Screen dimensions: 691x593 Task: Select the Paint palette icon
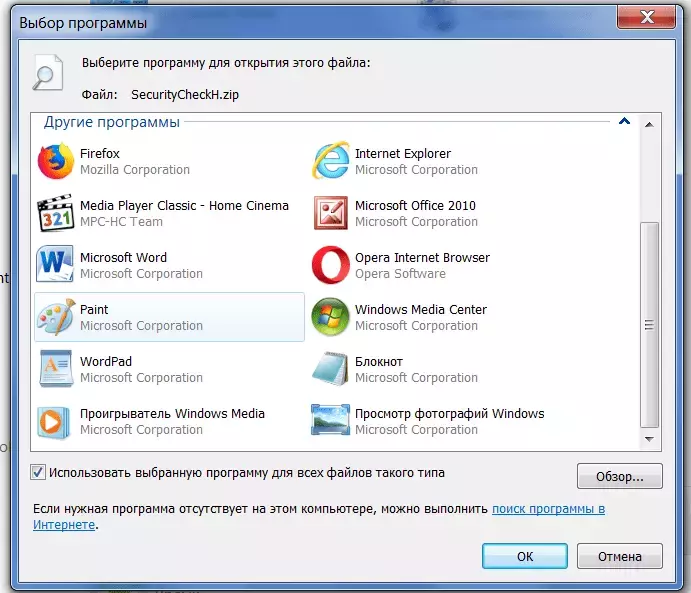pyautogui.click(x=56, y=317)
